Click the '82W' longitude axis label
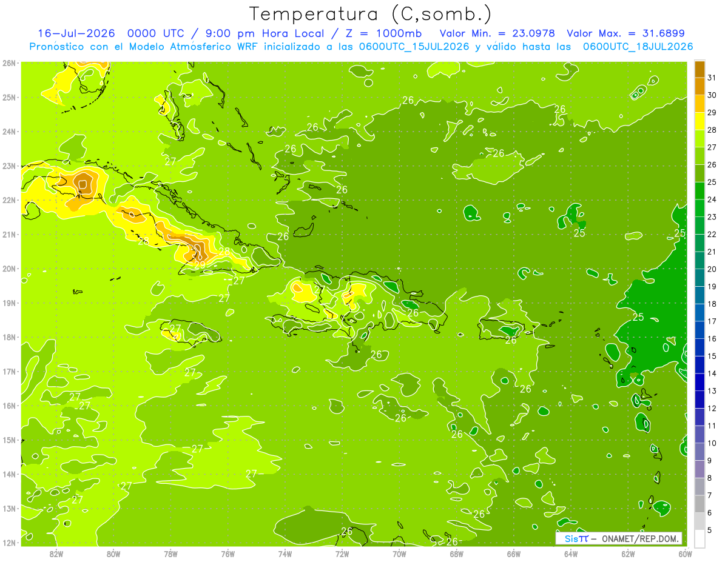Screen dimensions: 728x562 (x=56, y=554)
